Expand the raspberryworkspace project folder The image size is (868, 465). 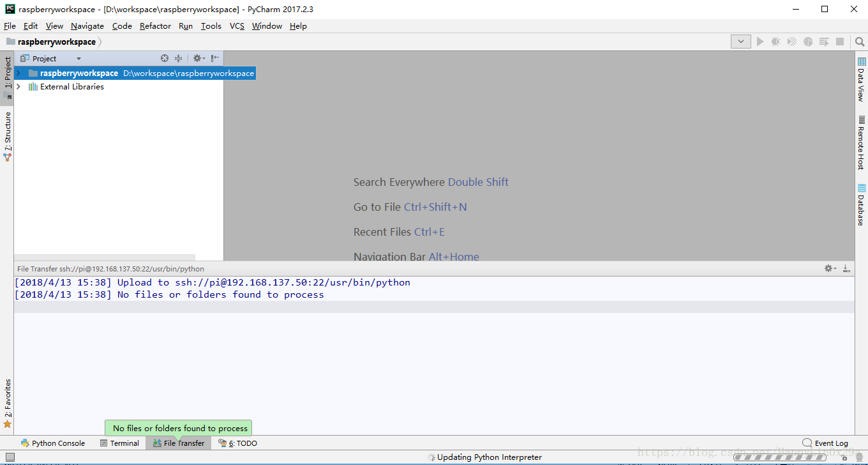pyautogui.click(x=19, y=73)
